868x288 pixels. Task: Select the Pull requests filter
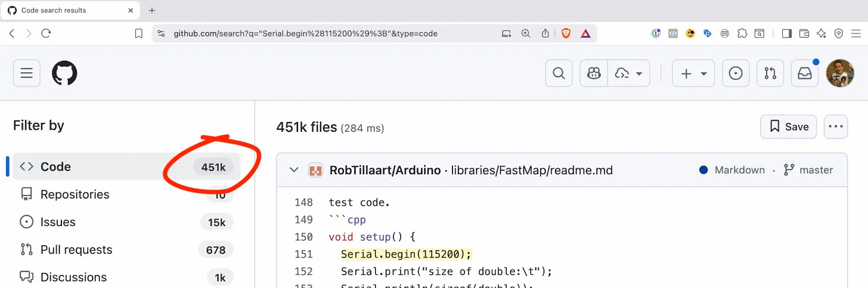[x=126, y=250]
